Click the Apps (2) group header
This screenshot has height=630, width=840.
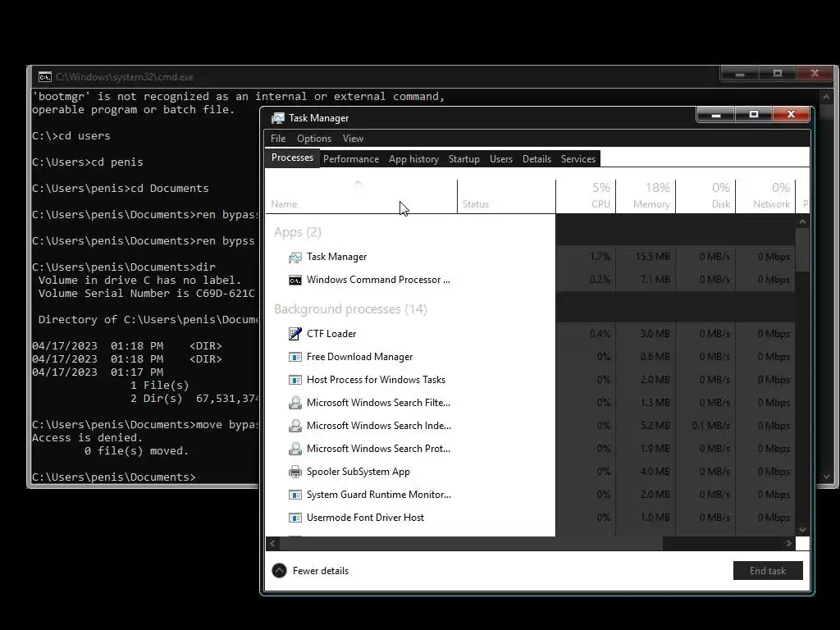click(x=297, y=232)
